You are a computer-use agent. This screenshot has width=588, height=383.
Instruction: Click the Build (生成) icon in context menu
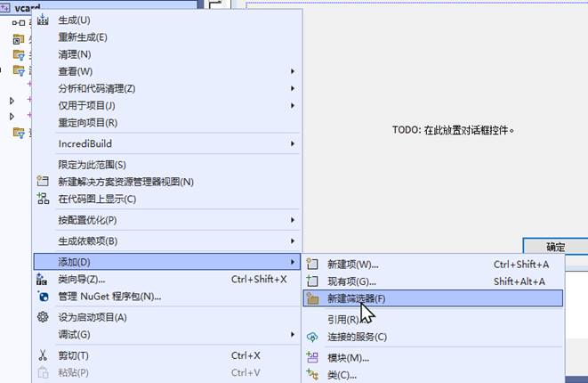point(43,20)
